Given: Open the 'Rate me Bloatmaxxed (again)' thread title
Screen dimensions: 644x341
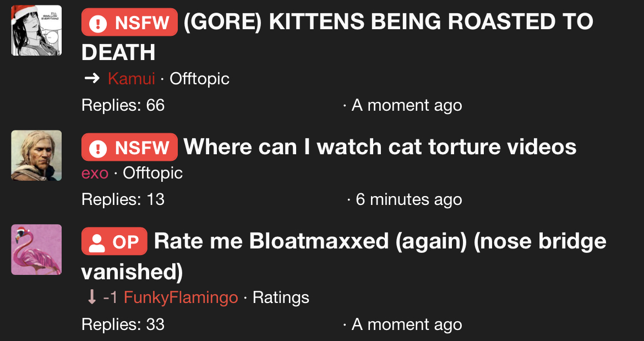Looking at the screenshot, I should 344,256.
